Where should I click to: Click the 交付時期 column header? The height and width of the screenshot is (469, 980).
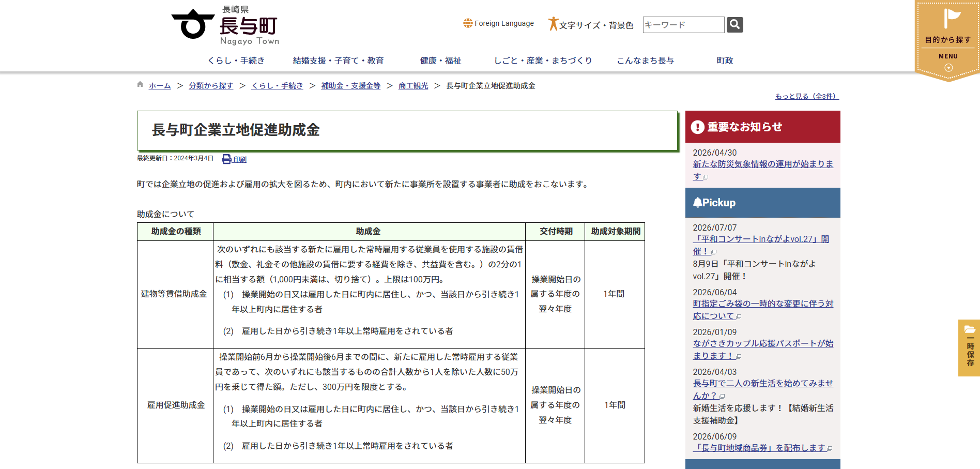(556, 231)
